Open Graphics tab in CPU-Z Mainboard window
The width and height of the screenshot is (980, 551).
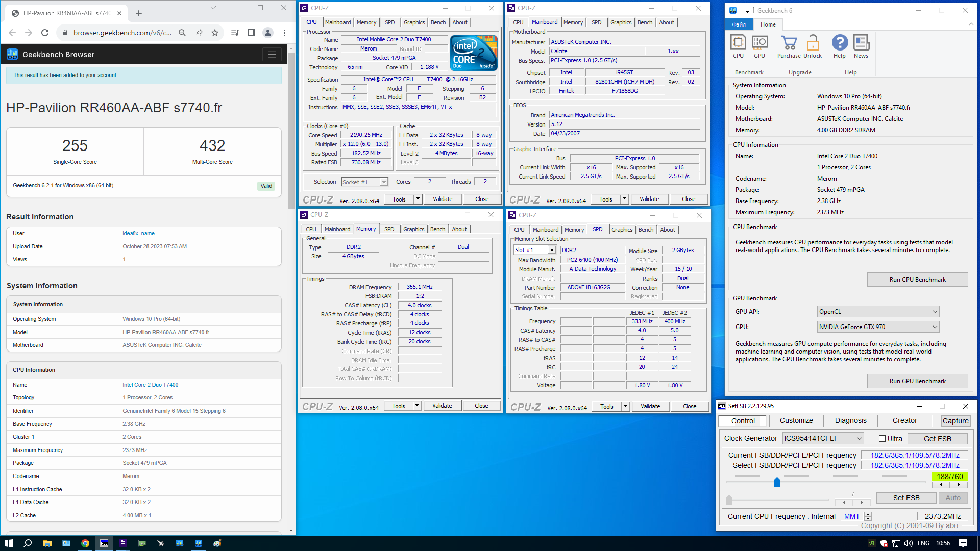[621, 22]
